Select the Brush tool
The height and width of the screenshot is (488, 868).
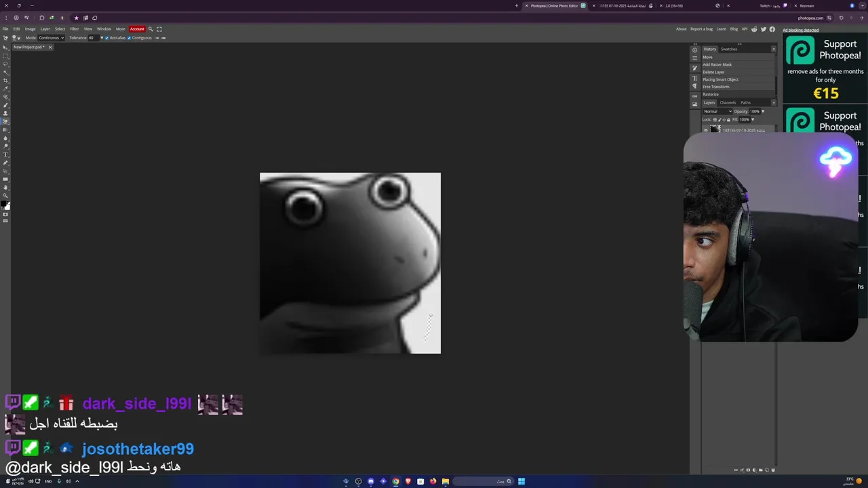click(5, 105)
